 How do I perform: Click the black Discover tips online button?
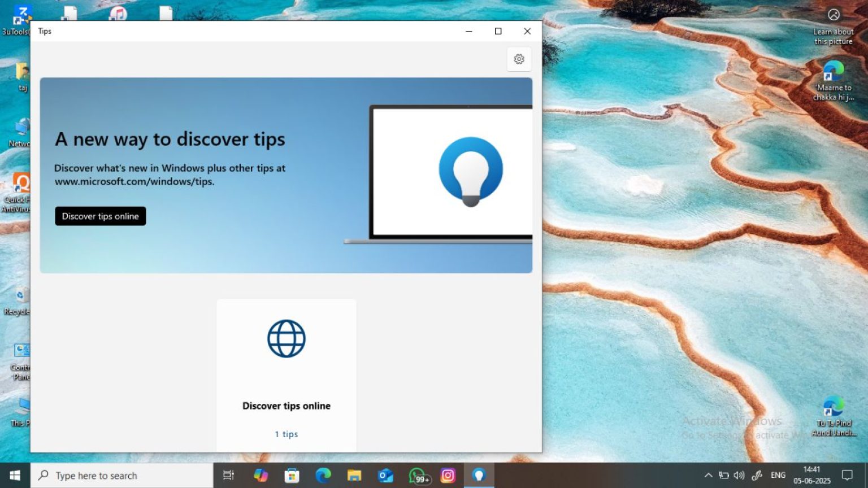[101, 216]
